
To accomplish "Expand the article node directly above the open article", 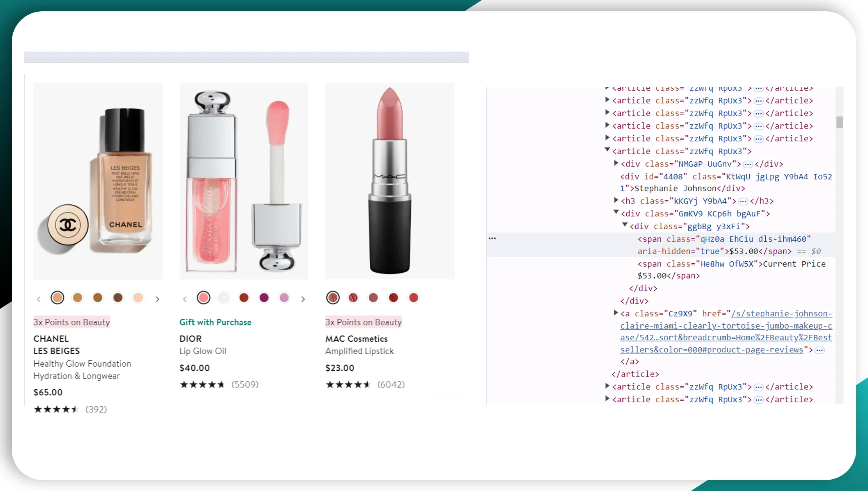I will coord(607,137).
